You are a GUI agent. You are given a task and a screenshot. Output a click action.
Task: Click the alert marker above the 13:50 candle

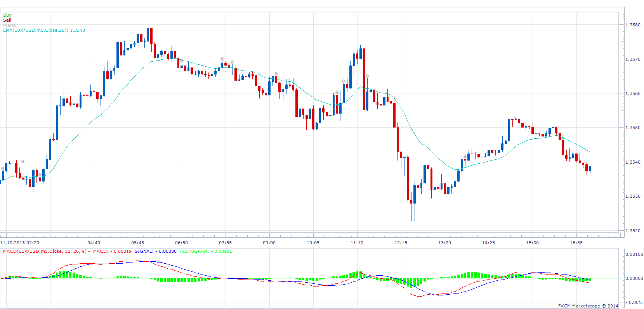pos(465,157)
